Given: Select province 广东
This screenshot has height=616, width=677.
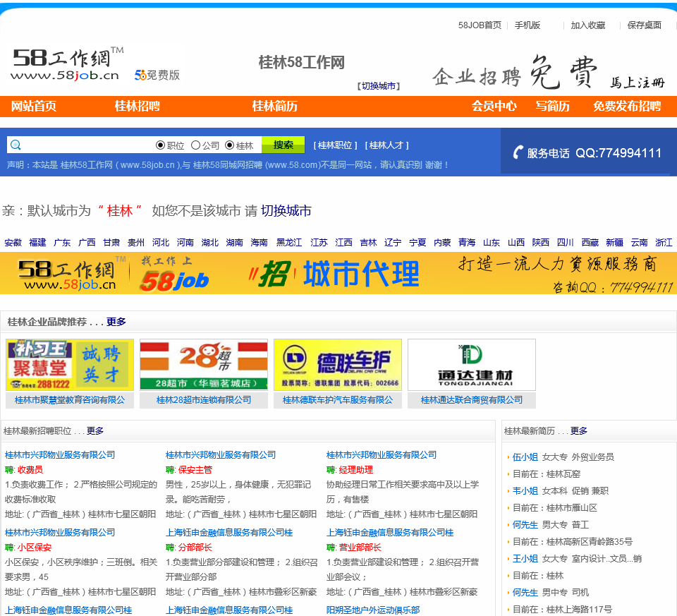Looking at the screenshot, I should (62, 242).
